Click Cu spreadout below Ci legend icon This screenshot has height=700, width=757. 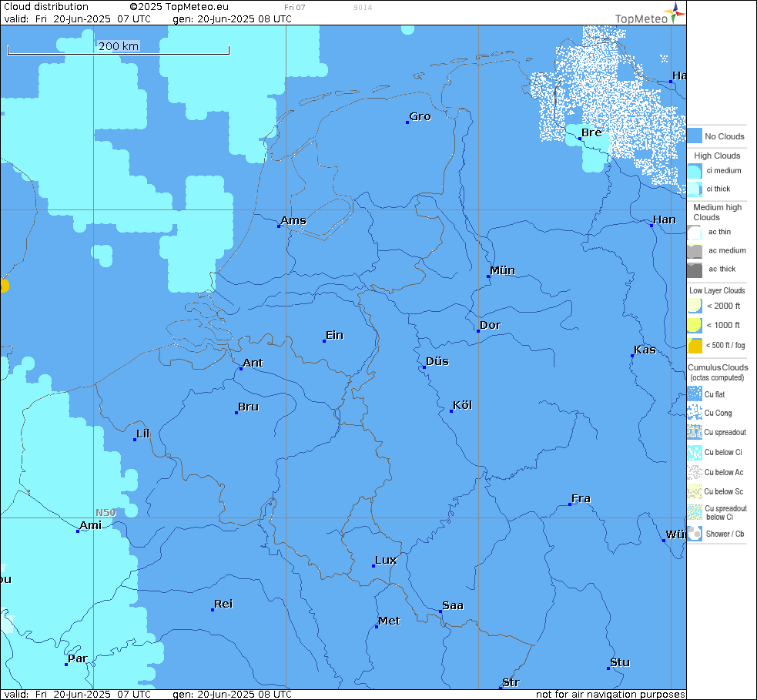[x=695, y=512]
